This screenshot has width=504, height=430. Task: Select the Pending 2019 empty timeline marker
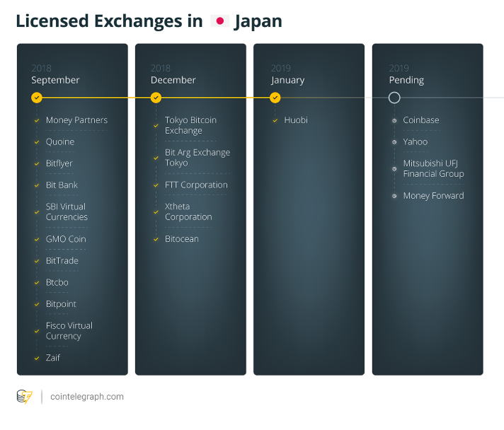pos(394,98)
